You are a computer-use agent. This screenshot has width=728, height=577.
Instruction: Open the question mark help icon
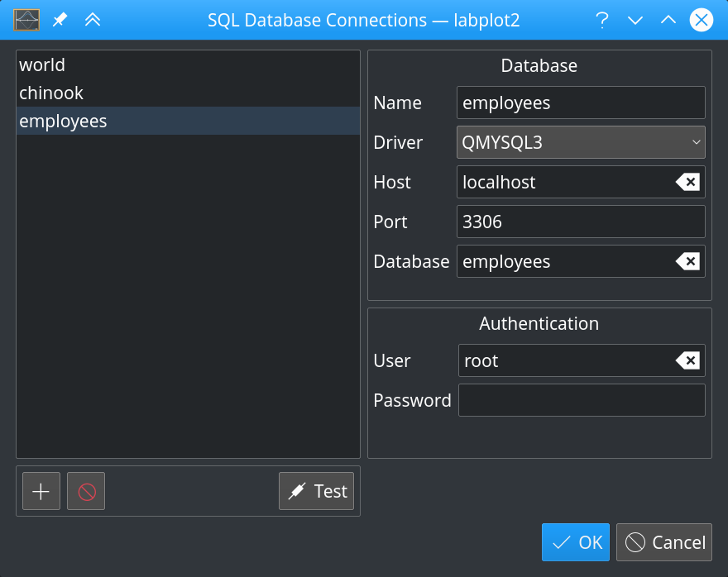pyautogui.click(x=602, y=20)
